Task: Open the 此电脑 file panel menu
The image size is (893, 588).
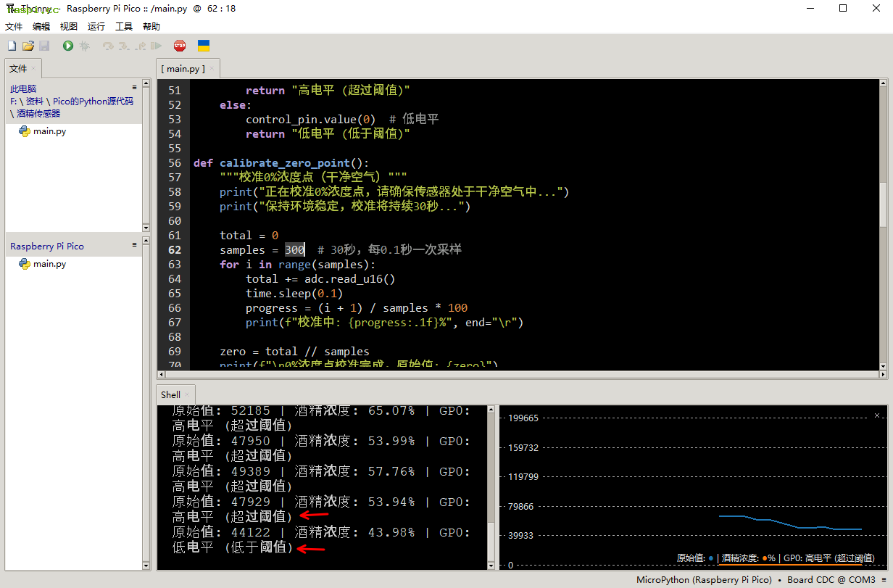Action: (134, 88)
